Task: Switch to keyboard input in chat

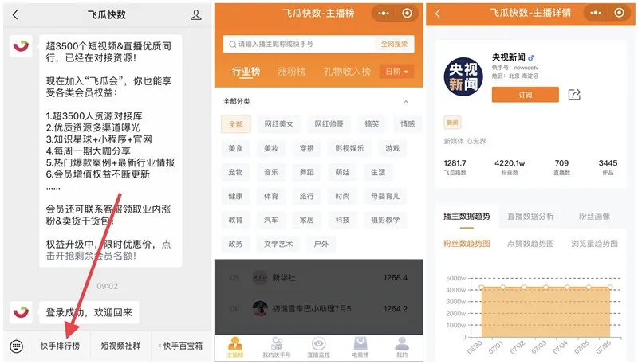Action: point(16,346)
